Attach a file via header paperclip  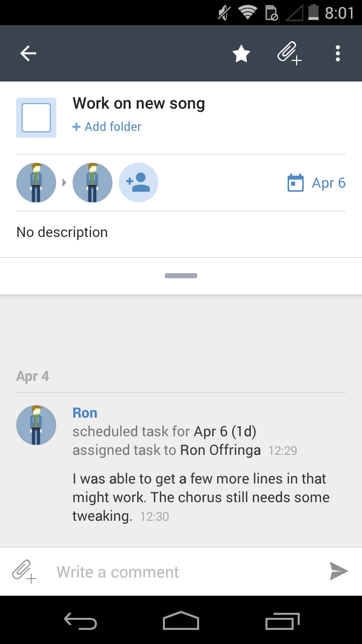tap(289, 53)
